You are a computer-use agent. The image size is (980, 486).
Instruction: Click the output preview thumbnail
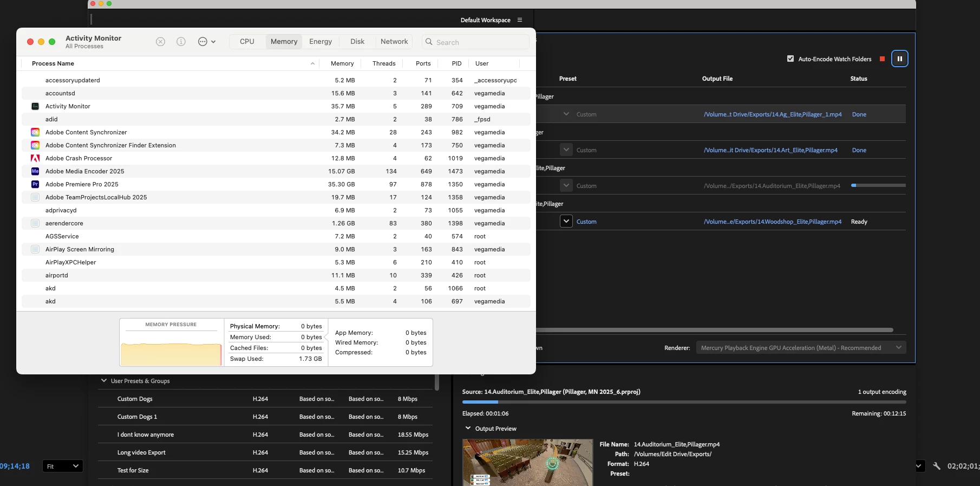527,462
